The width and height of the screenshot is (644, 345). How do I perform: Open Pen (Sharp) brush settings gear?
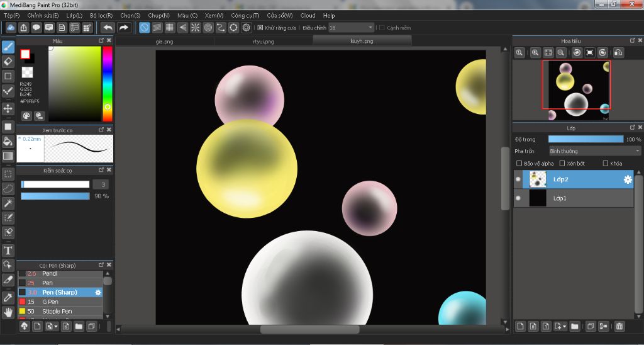coord(97,292)
